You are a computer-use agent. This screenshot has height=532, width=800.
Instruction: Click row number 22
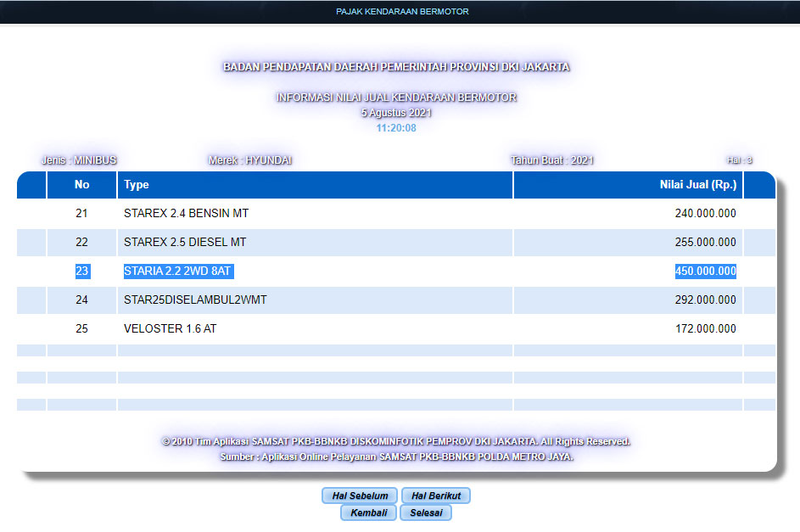81,242
